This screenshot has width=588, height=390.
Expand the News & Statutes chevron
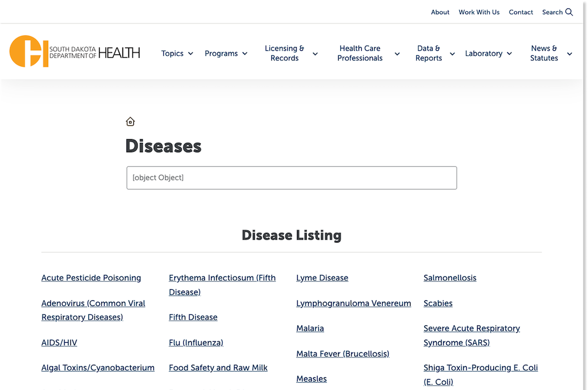click(570, 54)
